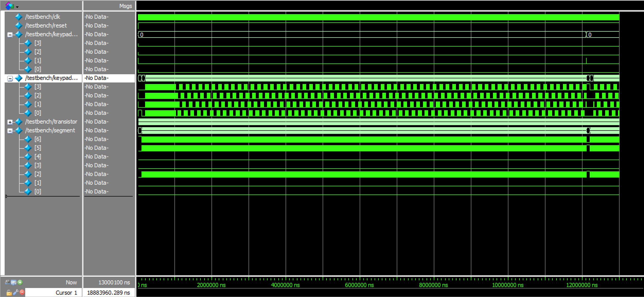Expand the /testbench/transistor signal group

10,122
